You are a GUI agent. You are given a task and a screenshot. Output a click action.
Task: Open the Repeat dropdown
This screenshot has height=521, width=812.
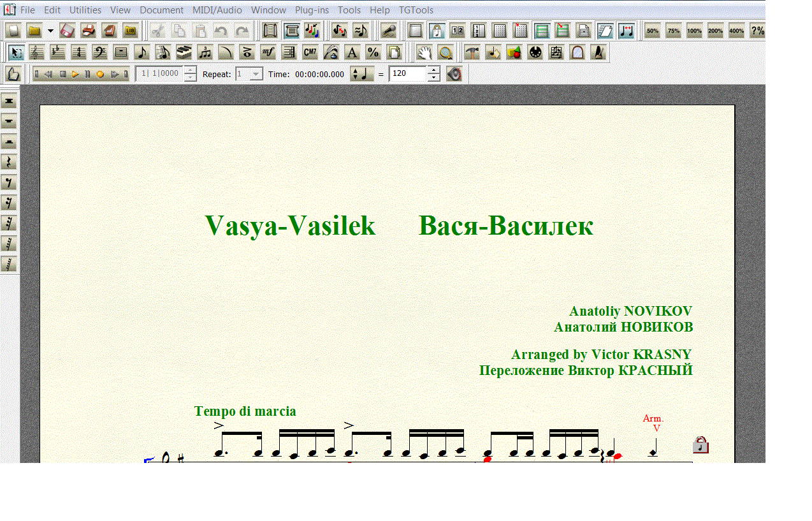(x=256, y=74)
